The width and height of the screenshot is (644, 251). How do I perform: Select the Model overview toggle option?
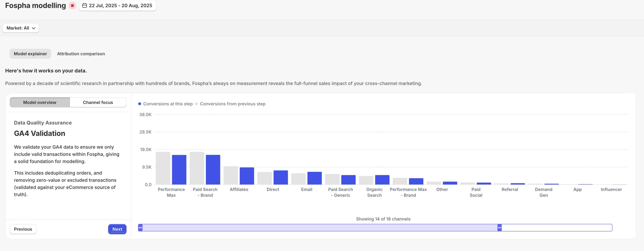point(40,103)
